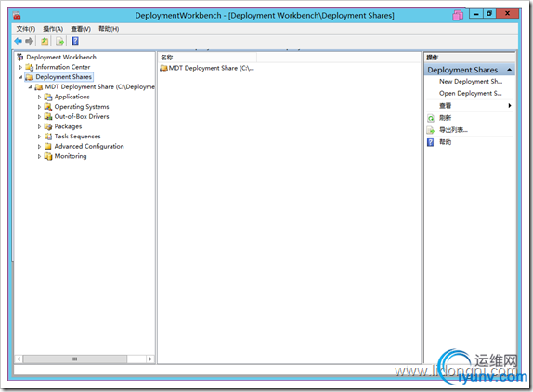
Task: Open the 帮助(H) menu
Action: [x=109, y=29]
